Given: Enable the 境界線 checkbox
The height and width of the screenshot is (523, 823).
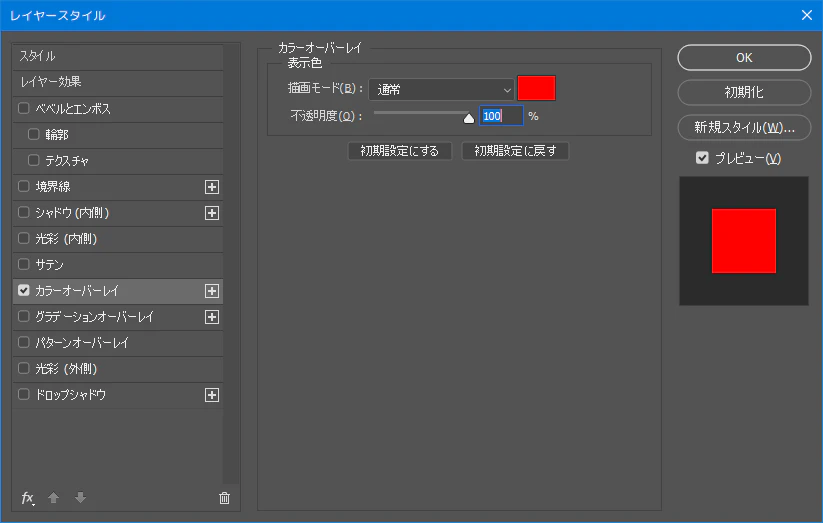Looking at the screenshot, I should coord(24,186).
